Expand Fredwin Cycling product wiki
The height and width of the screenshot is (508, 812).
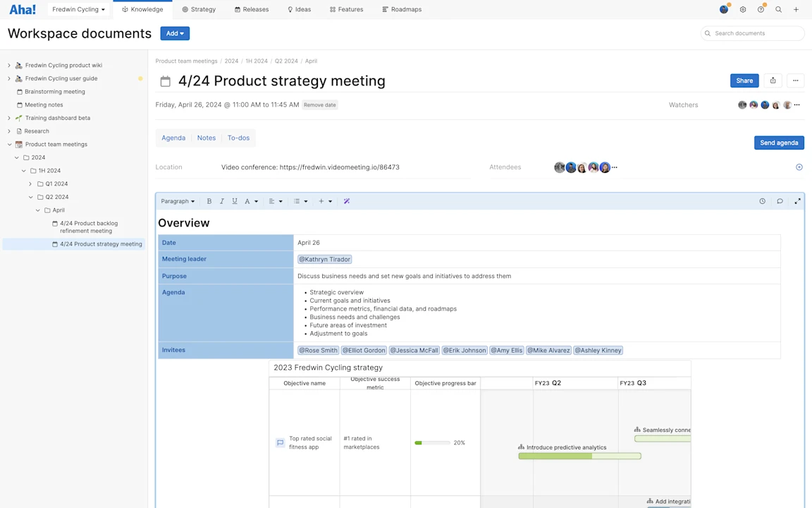[8, 66]
